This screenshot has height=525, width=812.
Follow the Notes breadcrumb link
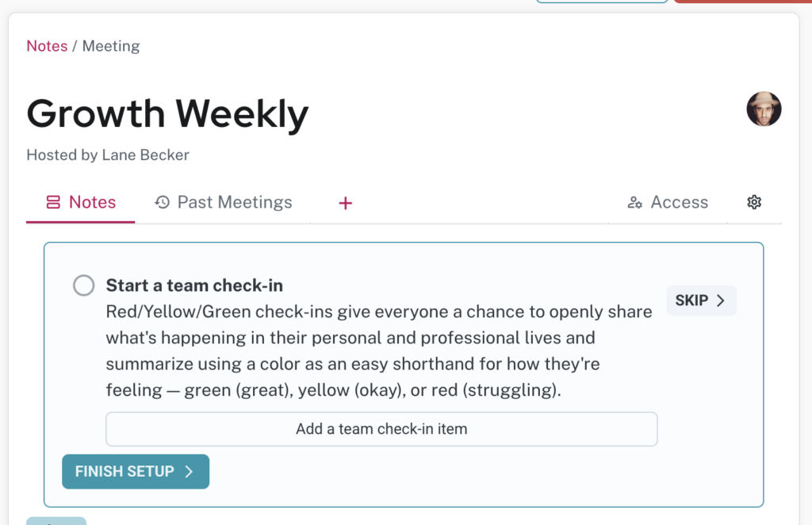coord(47,46)
